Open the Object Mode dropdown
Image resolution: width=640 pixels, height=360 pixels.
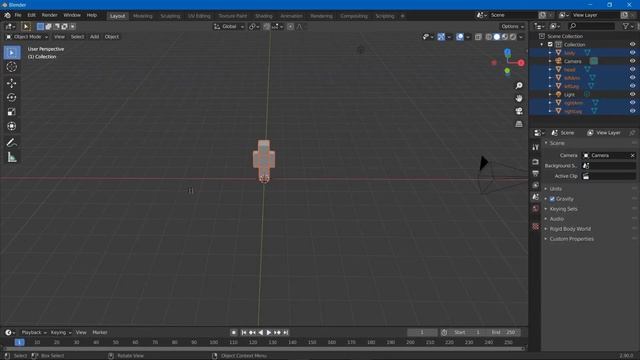(27, 37)
